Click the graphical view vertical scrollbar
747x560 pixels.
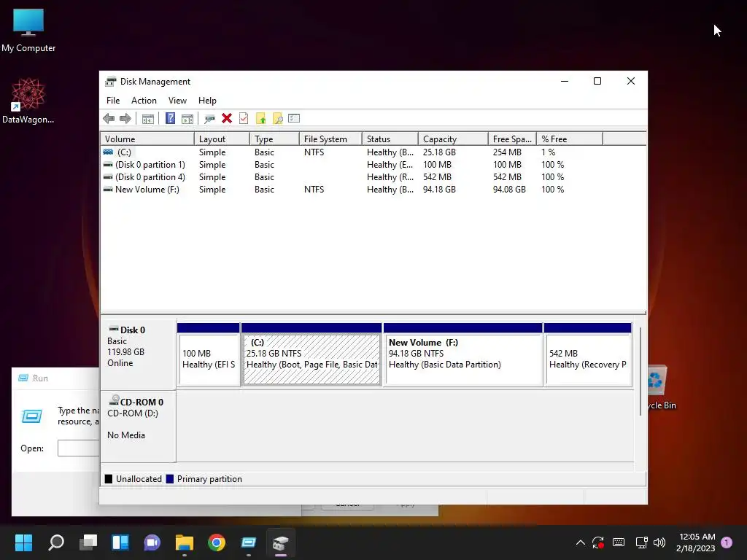coord(640,371)
